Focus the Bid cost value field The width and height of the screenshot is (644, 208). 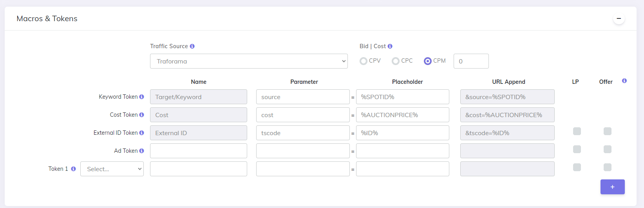tap(471, 61)
